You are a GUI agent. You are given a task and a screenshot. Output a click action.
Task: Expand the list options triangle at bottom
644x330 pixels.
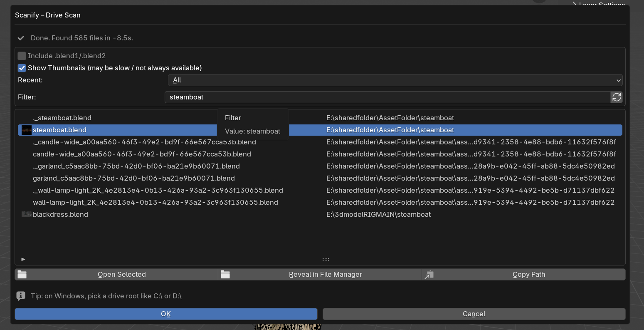pos(23,259)
